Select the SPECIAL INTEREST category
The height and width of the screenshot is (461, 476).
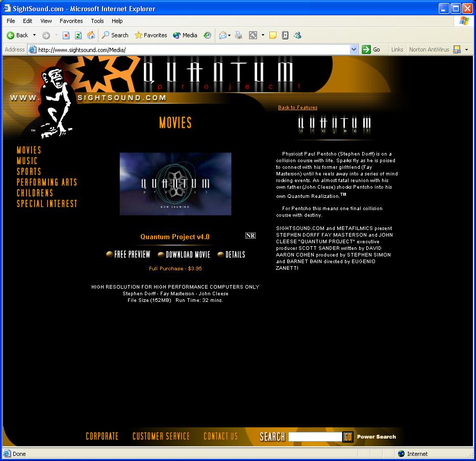coord(47,203)
